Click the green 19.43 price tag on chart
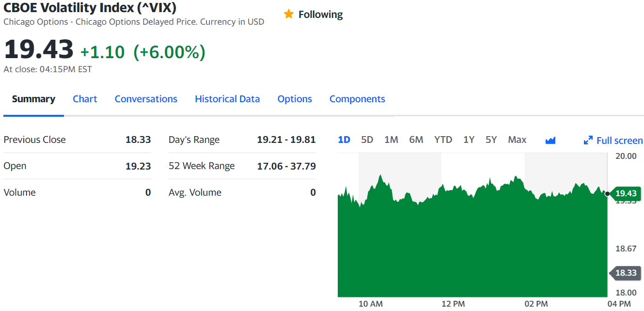 626,193
